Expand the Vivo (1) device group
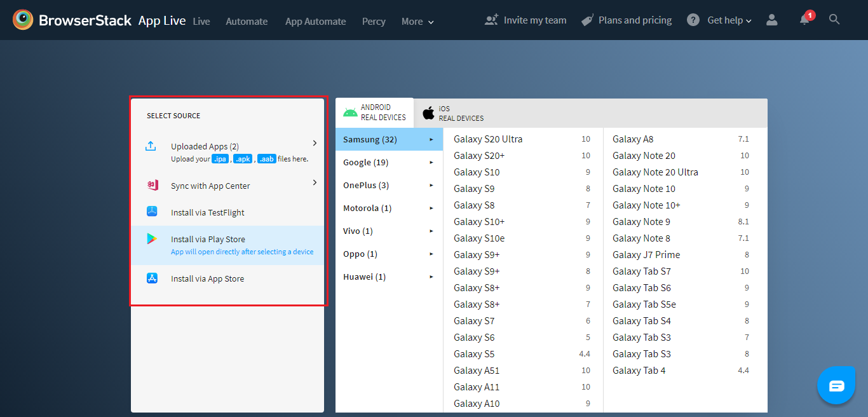This screenshot has height=417, width=868. 389,231
